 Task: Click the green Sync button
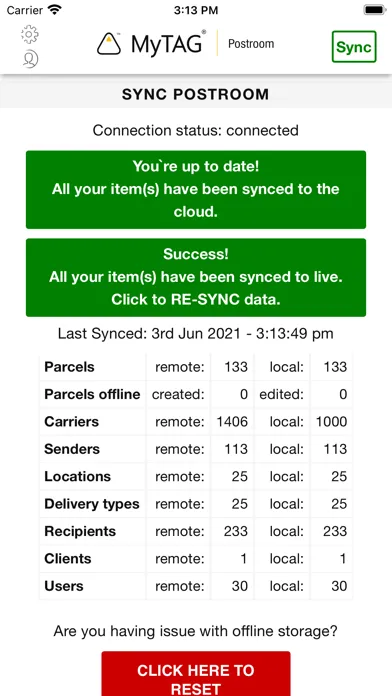coord(354,47)
